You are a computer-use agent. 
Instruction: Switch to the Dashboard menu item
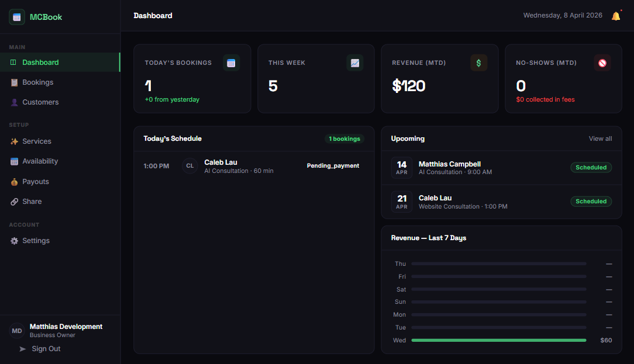[40, 62]
